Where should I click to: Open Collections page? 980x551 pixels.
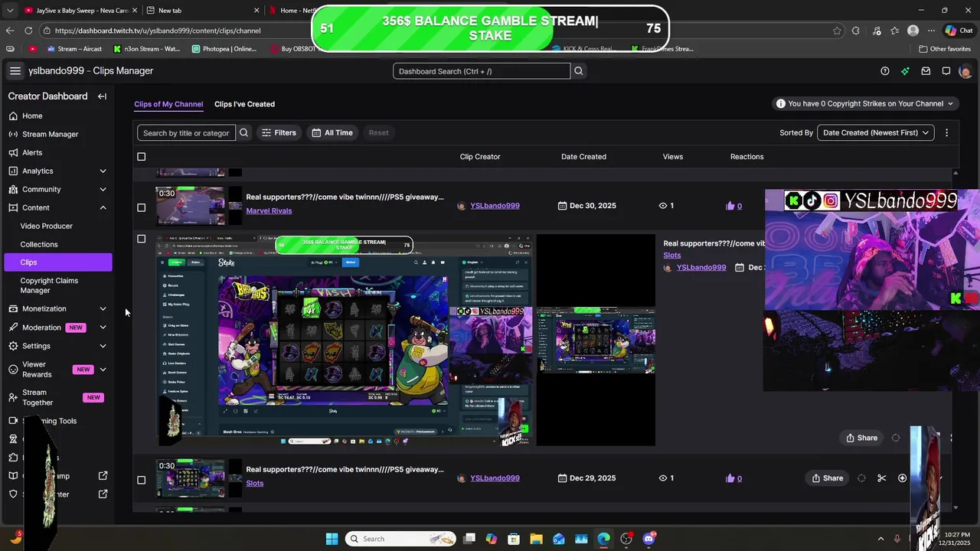coord(39,244)
